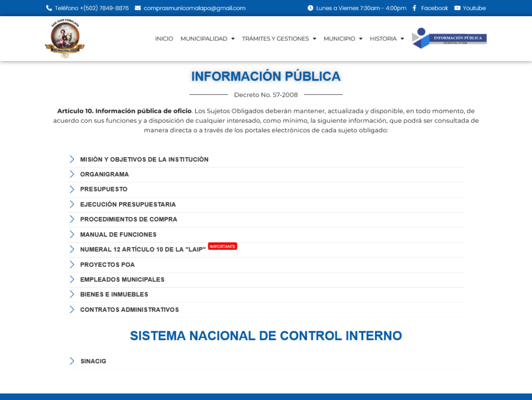532x400 pixels.
Task: Expand EJECUCIÓN PRESUPUESTARIA accordion item
Action: point(128,204)
